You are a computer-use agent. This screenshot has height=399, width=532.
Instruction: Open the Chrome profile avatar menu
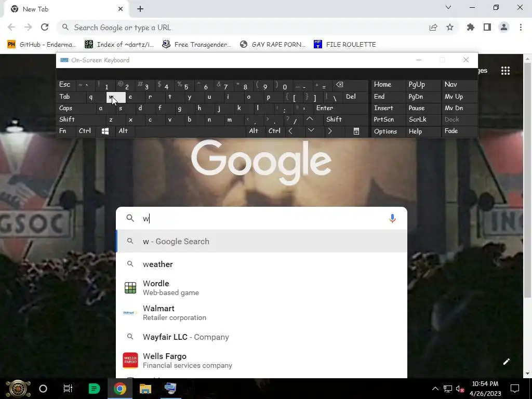click(x=504, y=27)
